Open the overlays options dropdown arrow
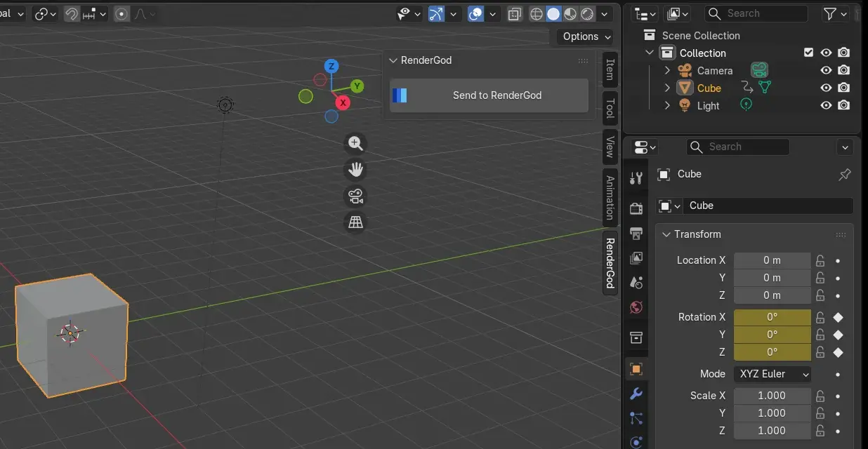Screen dimensions: 868x449 pyautogui.click(x=493, y=14)
